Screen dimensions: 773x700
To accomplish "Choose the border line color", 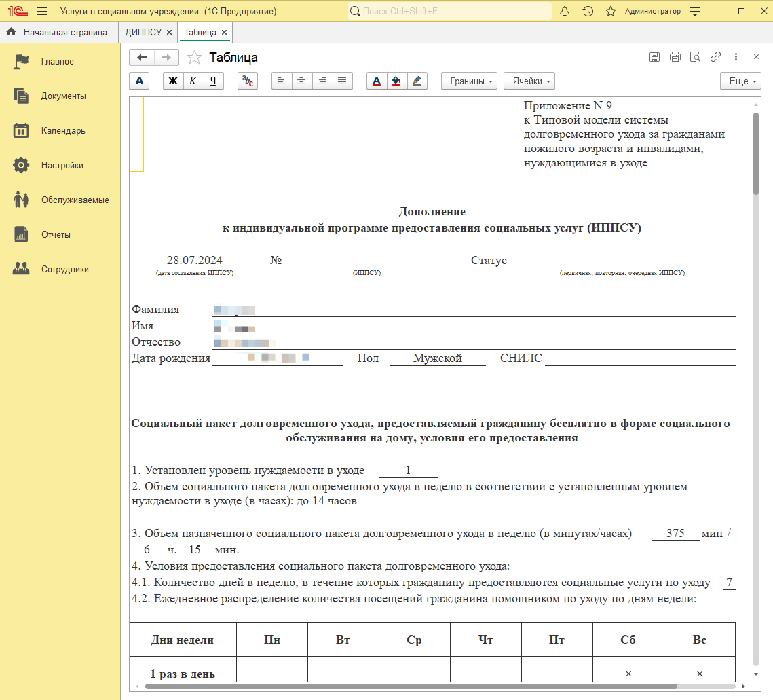I will (x=417, y=81).
